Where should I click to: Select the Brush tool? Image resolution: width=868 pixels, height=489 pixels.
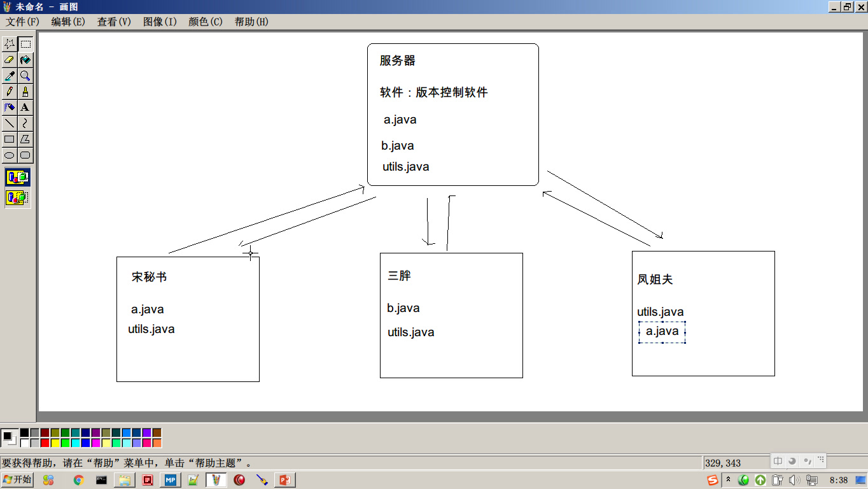[x=25, y=91]
